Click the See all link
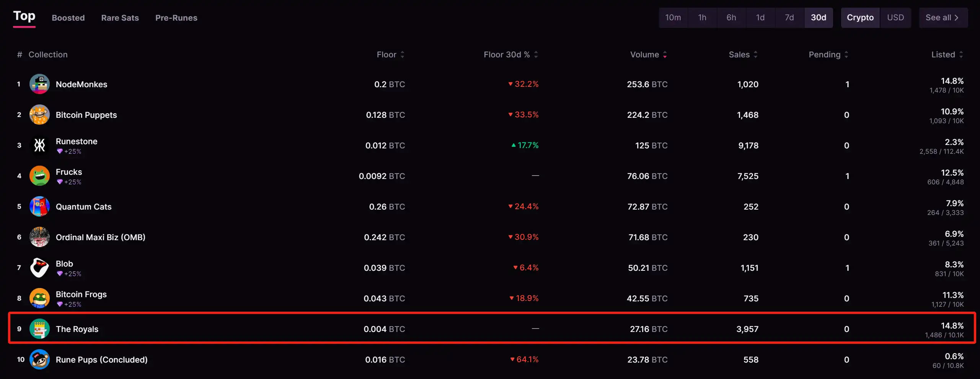Viewport: 980px width, 379px height. click(x=943, y=18)
